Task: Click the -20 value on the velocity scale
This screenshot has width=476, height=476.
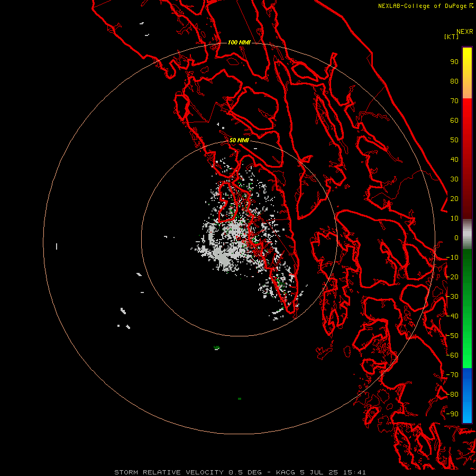Action: point(452,277)
